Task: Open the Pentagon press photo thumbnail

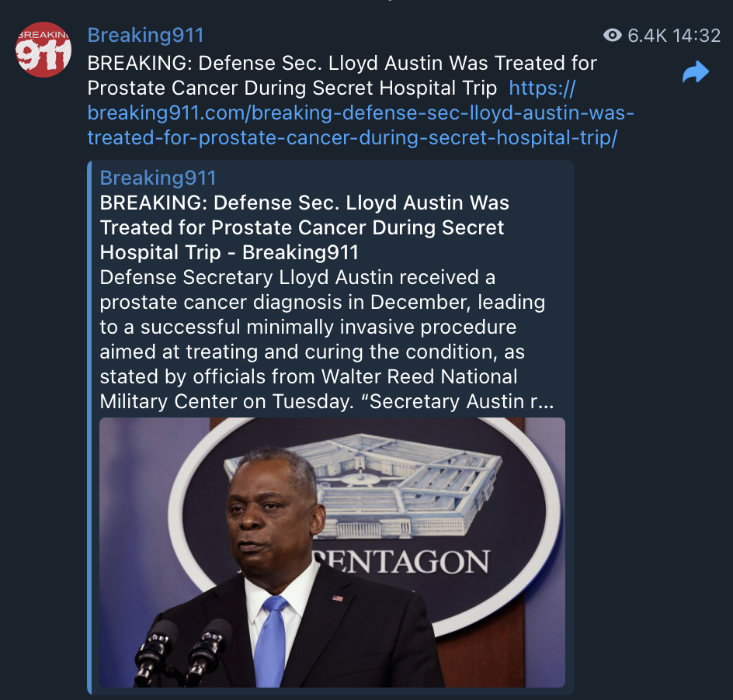Action: coord(332,553)
